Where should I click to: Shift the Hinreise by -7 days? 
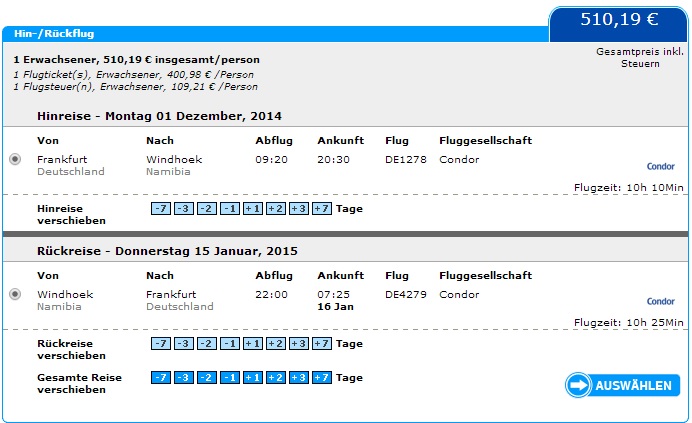161,208
